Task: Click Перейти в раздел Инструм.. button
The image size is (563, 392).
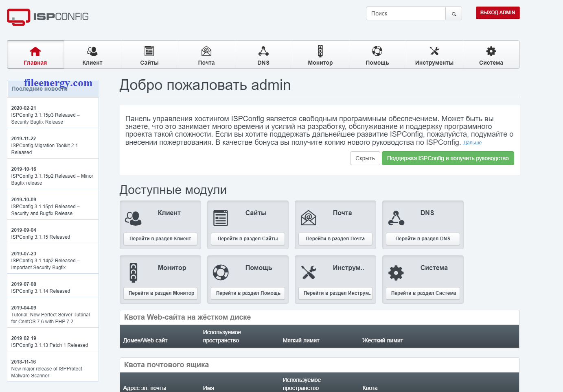Action: pos(335,293)
